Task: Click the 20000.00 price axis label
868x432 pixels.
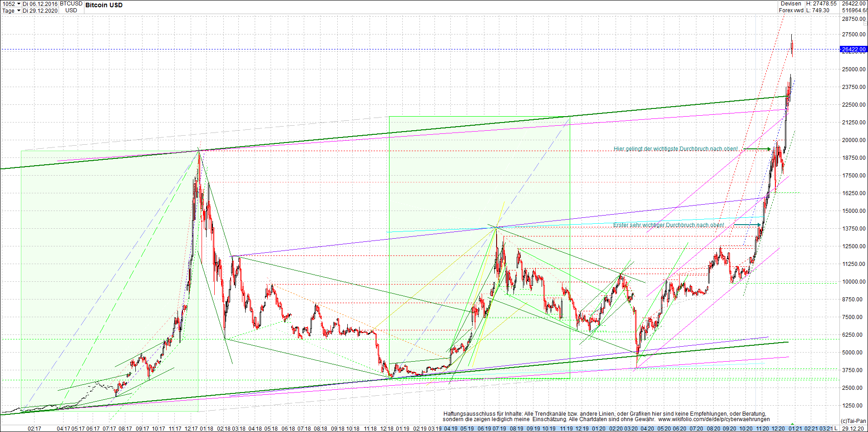Action: click(854, 140)
